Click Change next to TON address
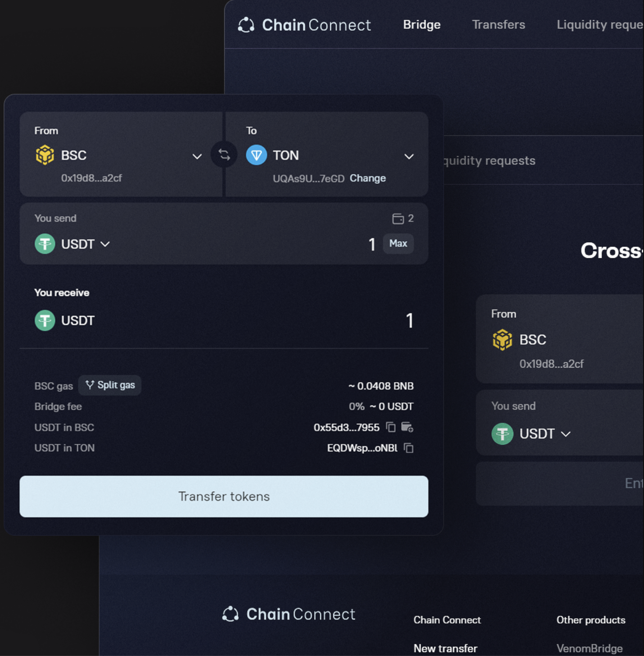The height and width of the screenshot is (656, 644). pyautogui.click(x=367, y=178)
